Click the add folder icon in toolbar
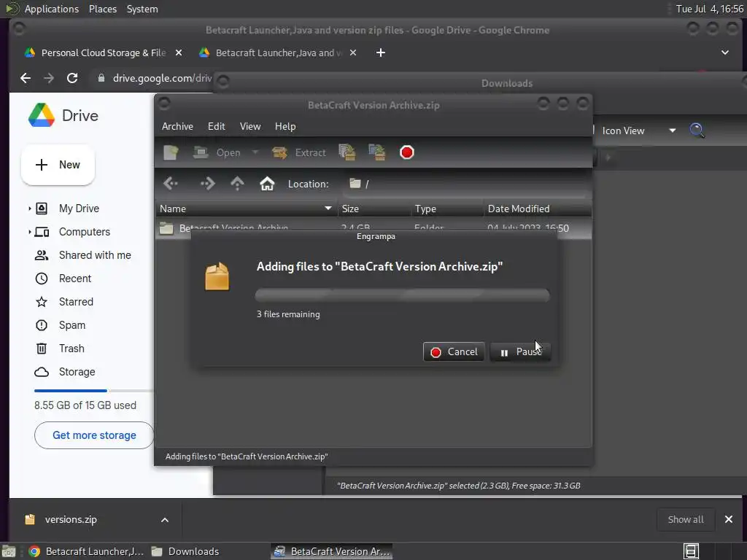Viewport: 747px width, 560px height. (x=377, y=152)
